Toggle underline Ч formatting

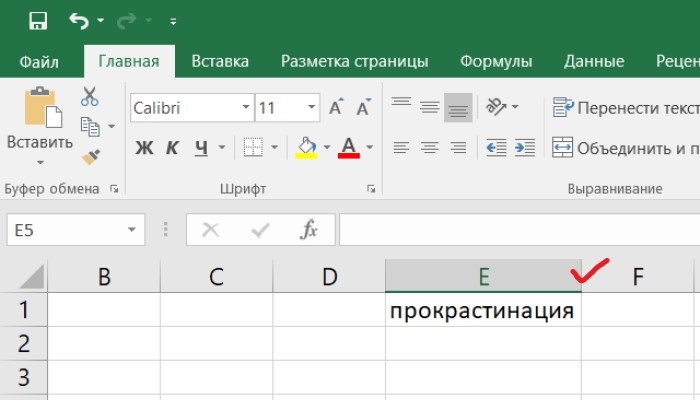pyautogui.click(x=201, y=147)
